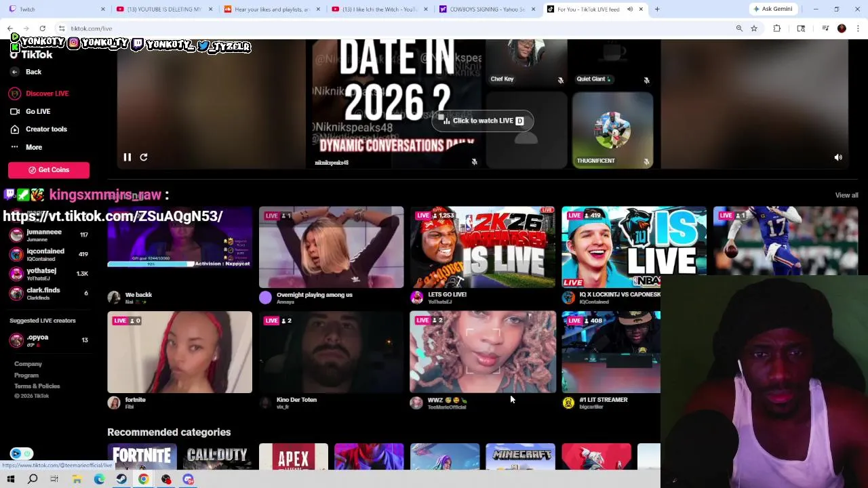Open File Explorer from the taskbar
Screen dimensions: 868x488
(77, 479)
